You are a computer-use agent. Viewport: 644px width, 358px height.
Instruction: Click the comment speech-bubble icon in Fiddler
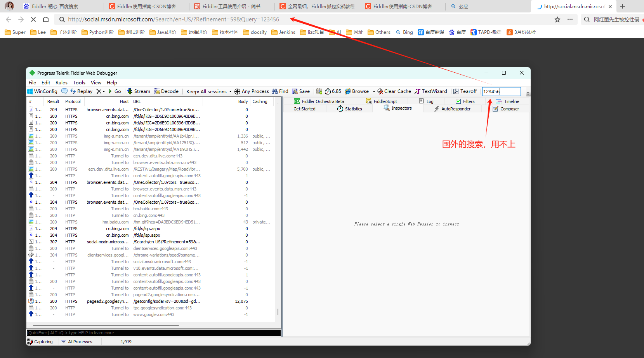pyautogui.click(x=64, y=91)
